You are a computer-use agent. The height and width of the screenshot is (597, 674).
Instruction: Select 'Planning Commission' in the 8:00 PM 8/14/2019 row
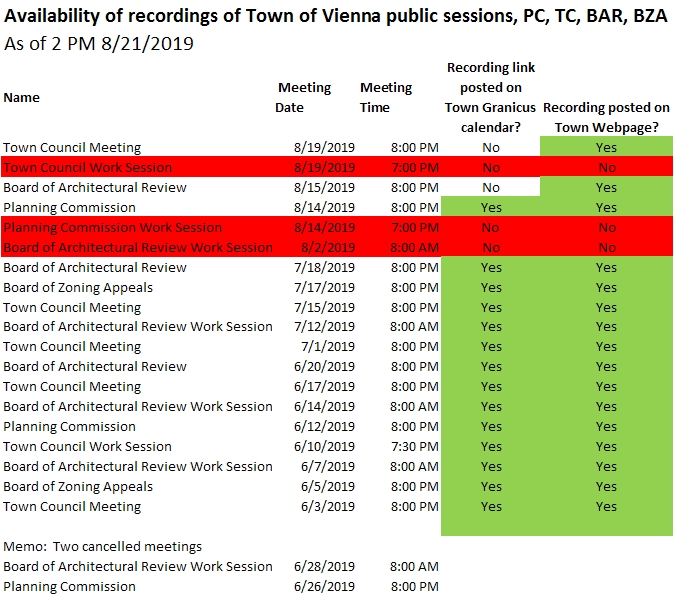(x=70, y=207)
